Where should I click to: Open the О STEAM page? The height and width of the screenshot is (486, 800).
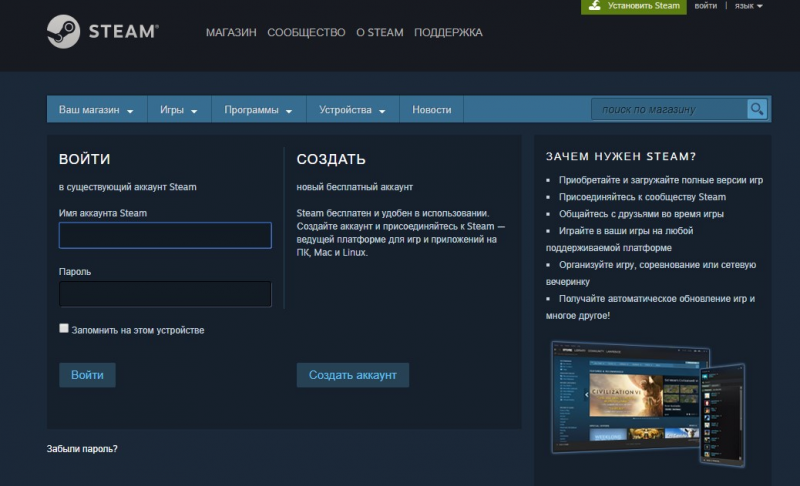click(x=380, y=32)
